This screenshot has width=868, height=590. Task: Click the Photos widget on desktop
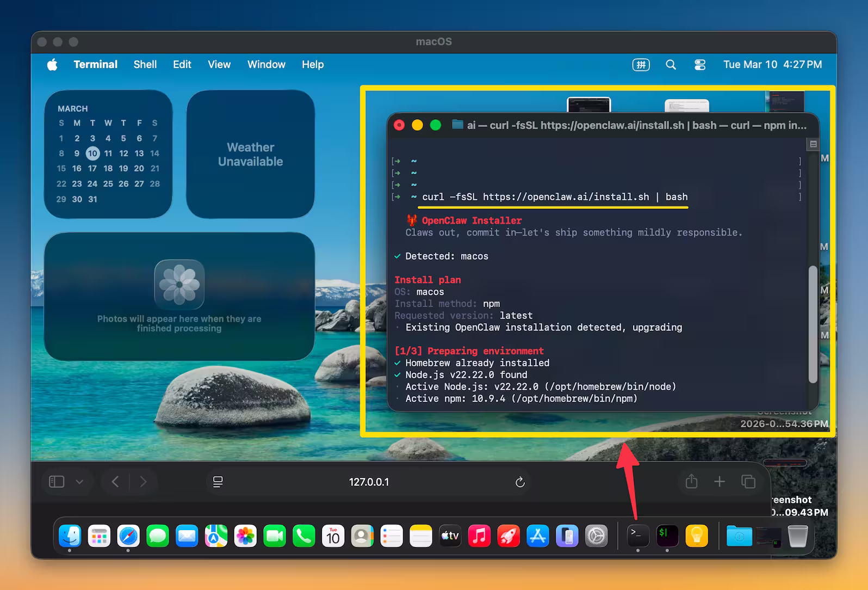click(x=179, y=297)
